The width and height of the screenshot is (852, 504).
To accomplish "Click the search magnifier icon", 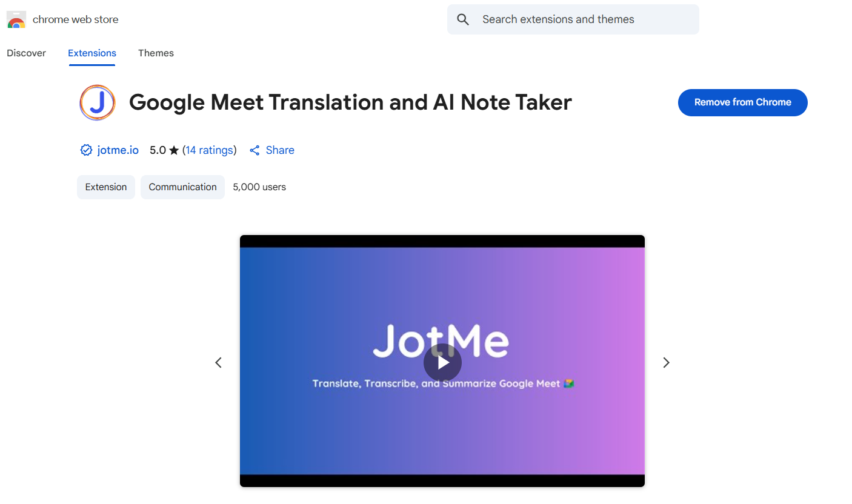I will pyautogui.click(x=463, y=19).
